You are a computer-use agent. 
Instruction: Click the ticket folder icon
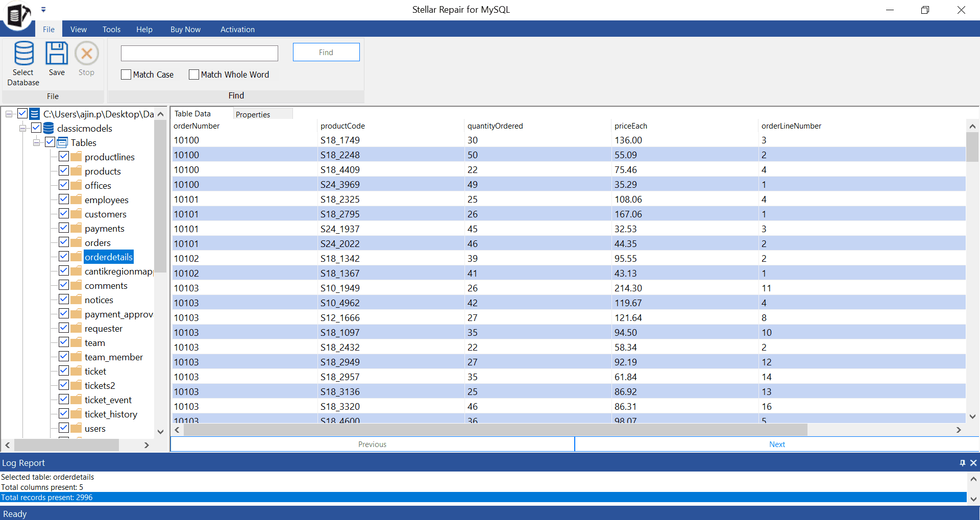pyautogui.click(x=76, y=370)
